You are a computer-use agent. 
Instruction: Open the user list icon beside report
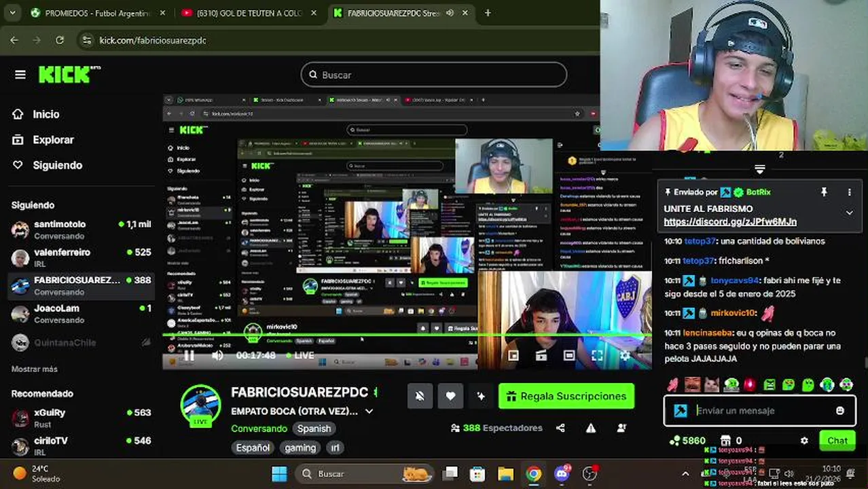tap(621, 428)
